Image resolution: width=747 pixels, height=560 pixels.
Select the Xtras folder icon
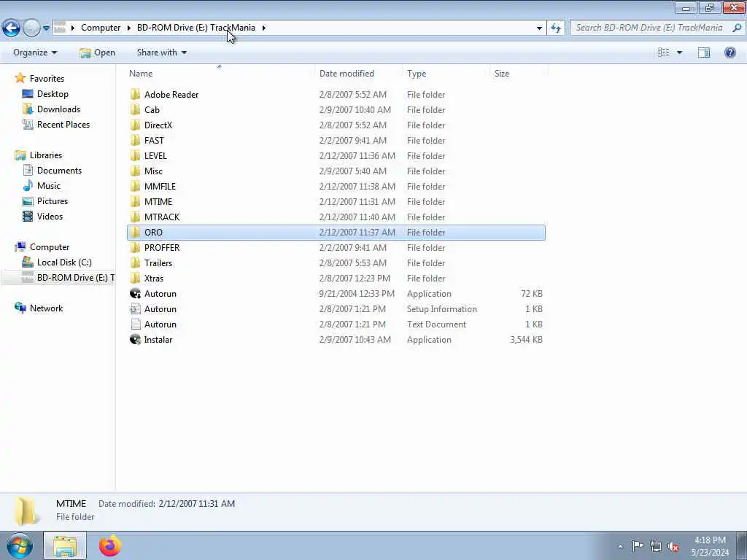(135, 278)
